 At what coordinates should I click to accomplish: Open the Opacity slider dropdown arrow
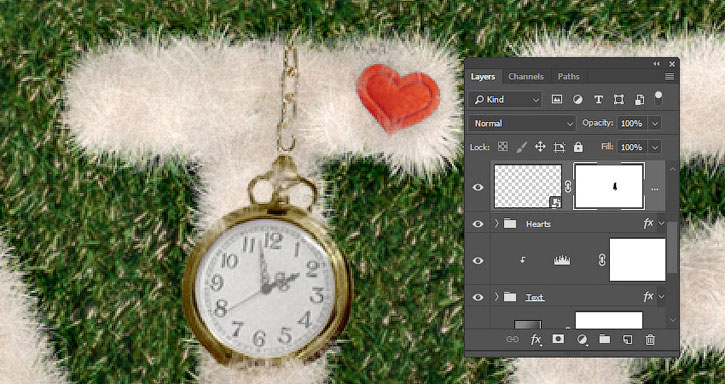[655, 124]
